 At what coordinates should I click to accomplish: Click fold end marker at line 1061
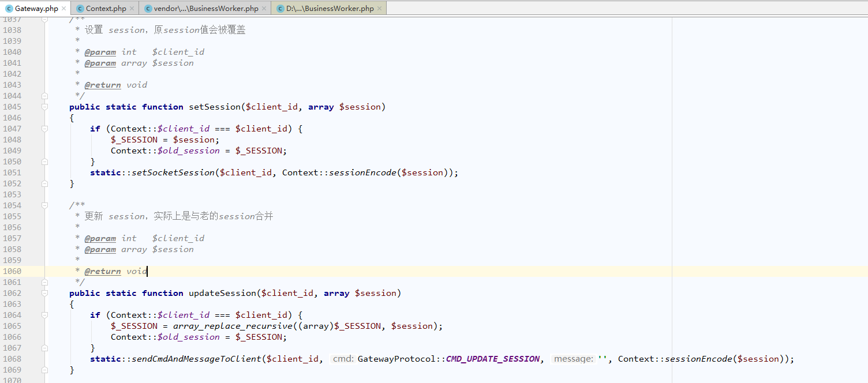[44, 282]
